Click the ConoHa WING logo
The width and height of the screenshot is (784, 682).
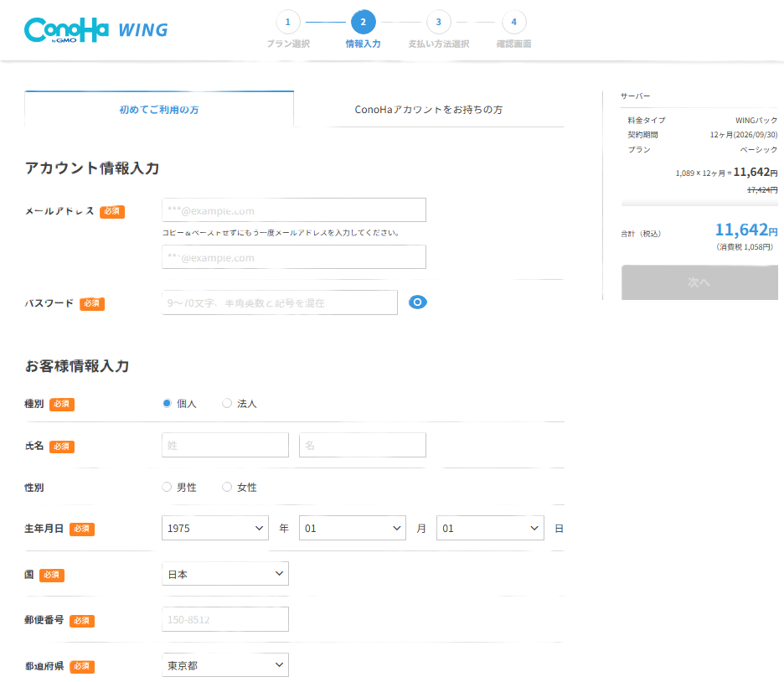[96, 30]
